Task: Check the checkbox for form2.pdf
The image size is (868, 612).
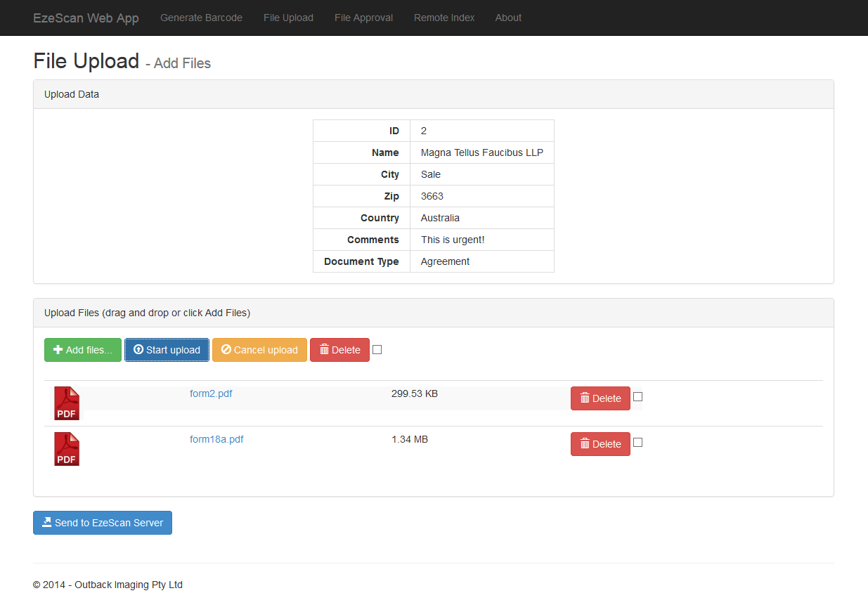Action: [638, 397]
